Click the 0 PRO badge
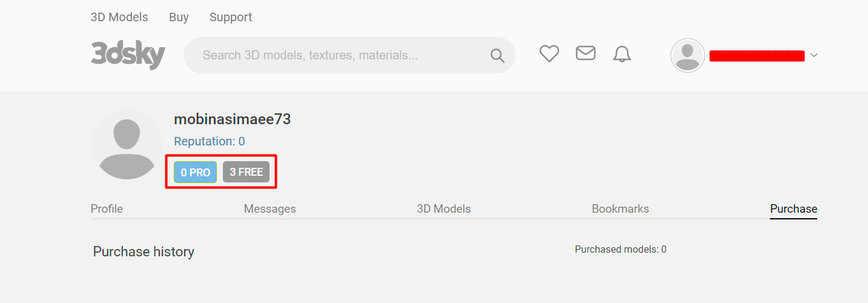 click(x=195, y=172)
